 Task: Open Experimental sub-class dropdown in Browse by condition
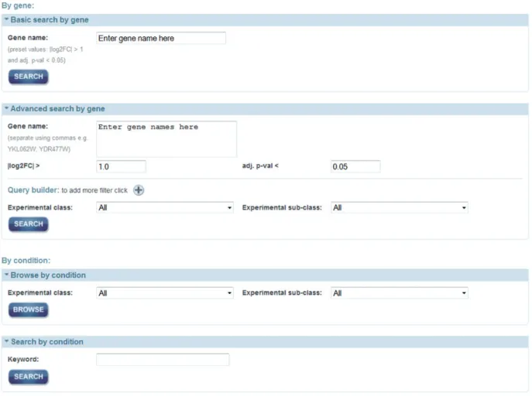(400, 293)
